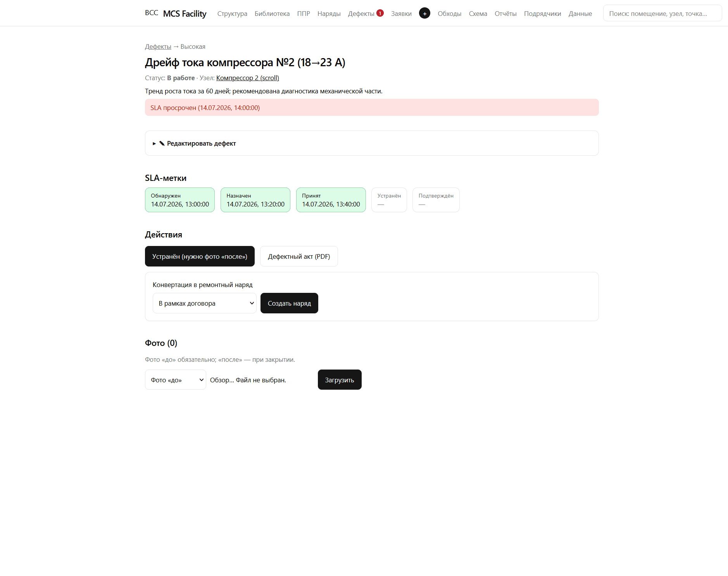Open the Обходы nav item
728x576 pixels.
point(449,14)
